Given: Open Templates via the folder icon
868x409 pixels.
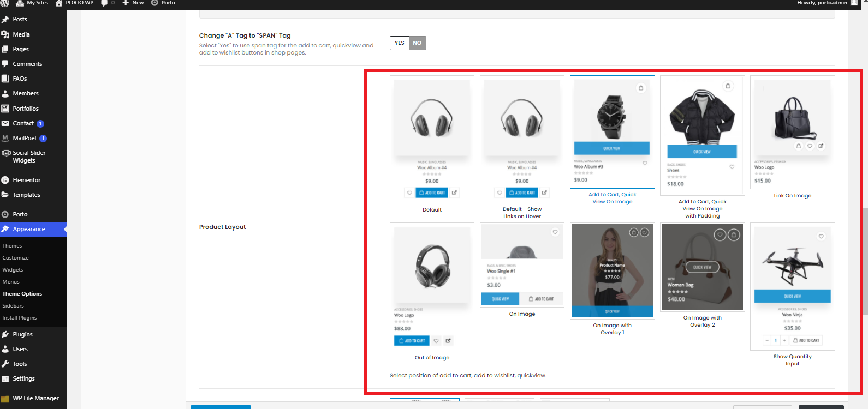Looking at the screenshot, I should point(5,195).
